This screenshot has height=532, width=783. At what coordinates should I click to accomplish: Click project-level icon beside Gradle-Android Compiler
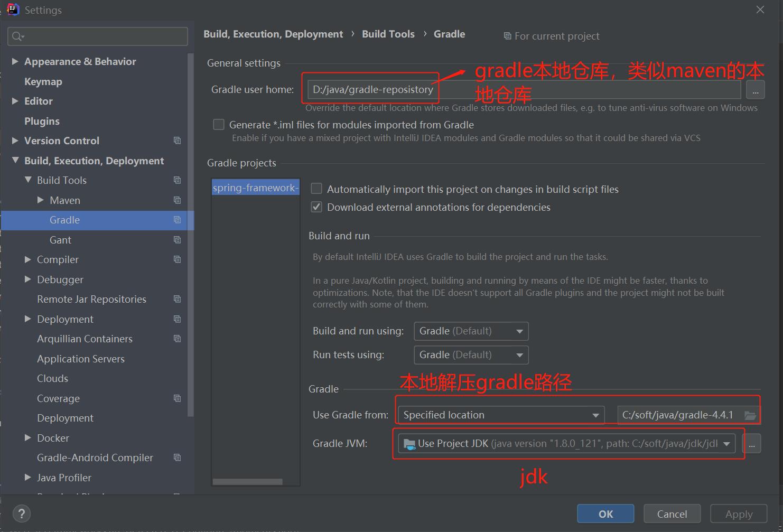coord(177,458)
